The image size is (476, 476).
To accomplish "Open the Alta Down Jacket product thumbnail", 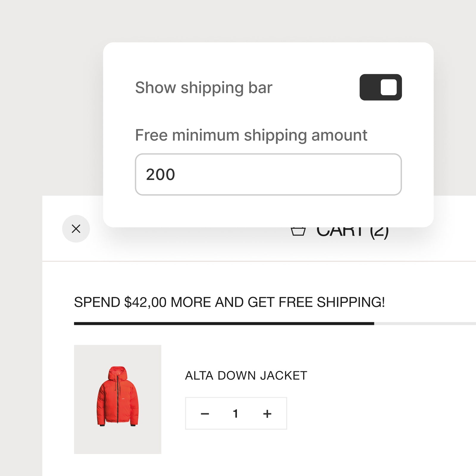I will coord(118,399).
